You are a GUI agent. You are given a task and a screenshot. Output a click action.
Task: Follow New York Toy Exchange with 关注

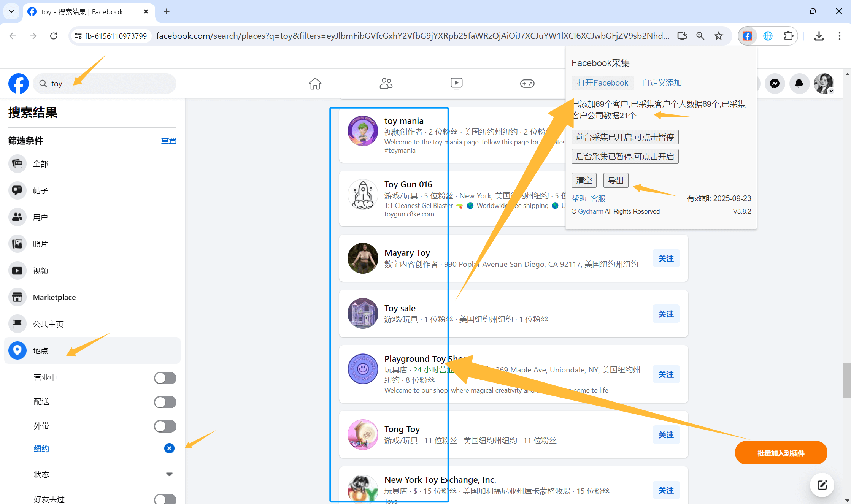pyautogui.click(x=666, y=490)
